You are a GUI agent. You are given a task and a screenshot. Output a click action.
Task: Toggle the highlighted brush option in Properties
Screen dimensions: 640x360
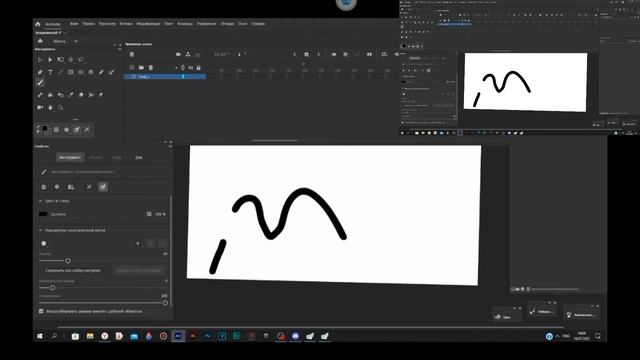103,187
